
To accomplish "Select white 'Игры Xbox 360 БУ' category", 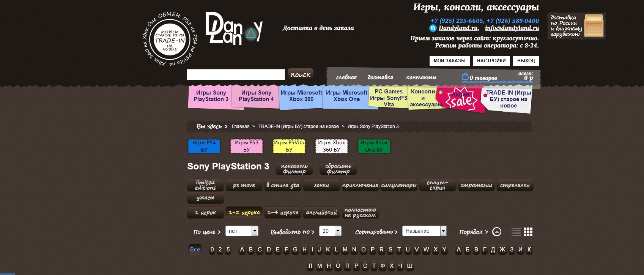I will click(x=332, y=146).
